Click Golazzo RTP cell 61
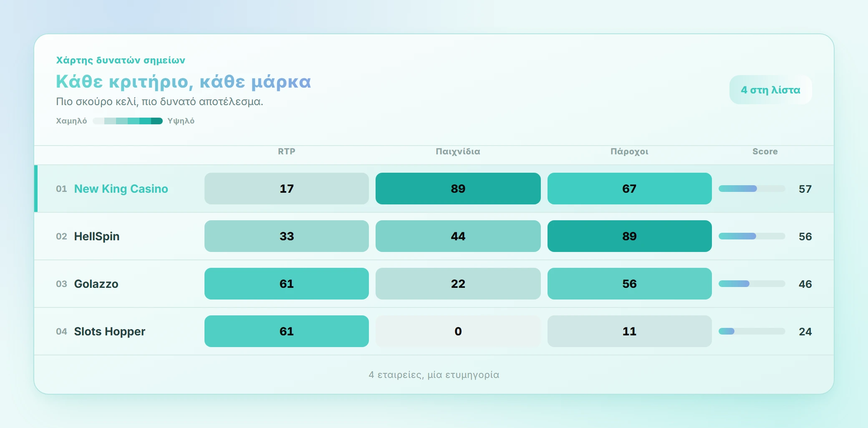The width and height of the screenshot is (868, 428). click(287, 284)
